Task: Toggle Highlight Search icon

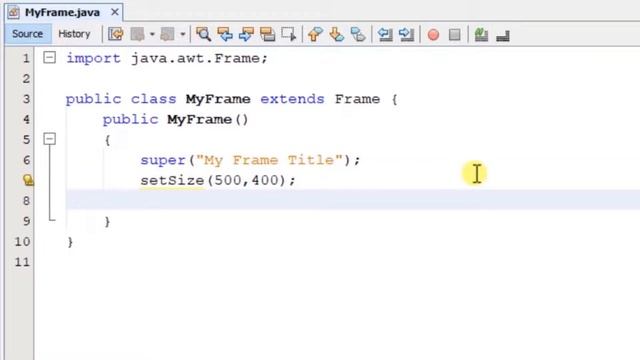Action: tap(267, 34)
